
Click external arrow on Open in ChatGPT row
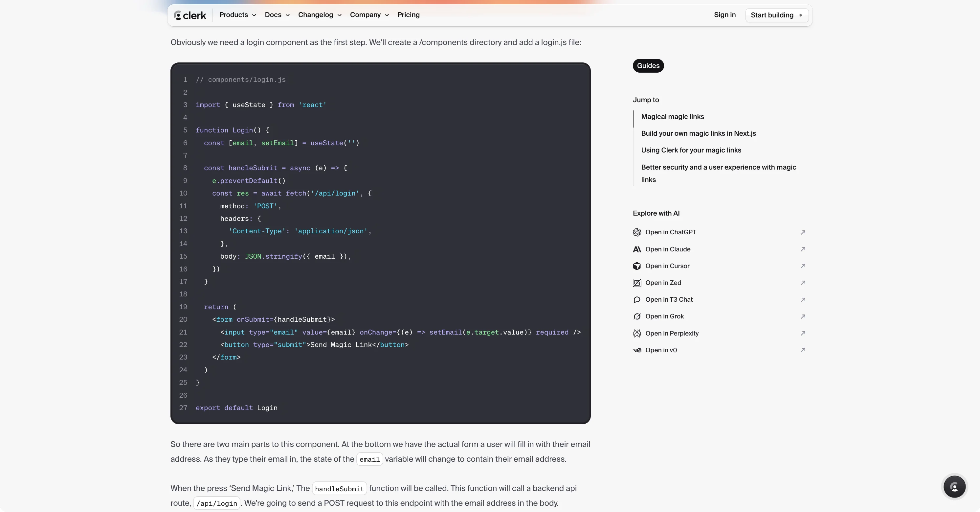[803, 232]
